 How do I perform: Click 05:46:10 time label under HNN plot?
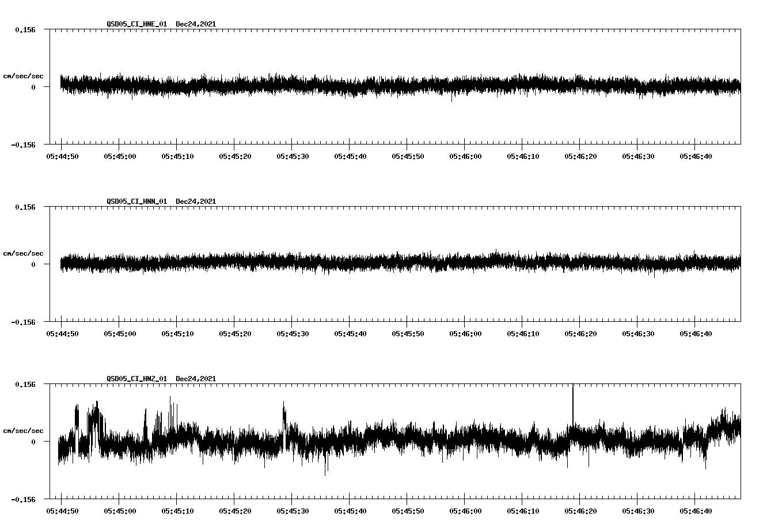click(522, 334)
